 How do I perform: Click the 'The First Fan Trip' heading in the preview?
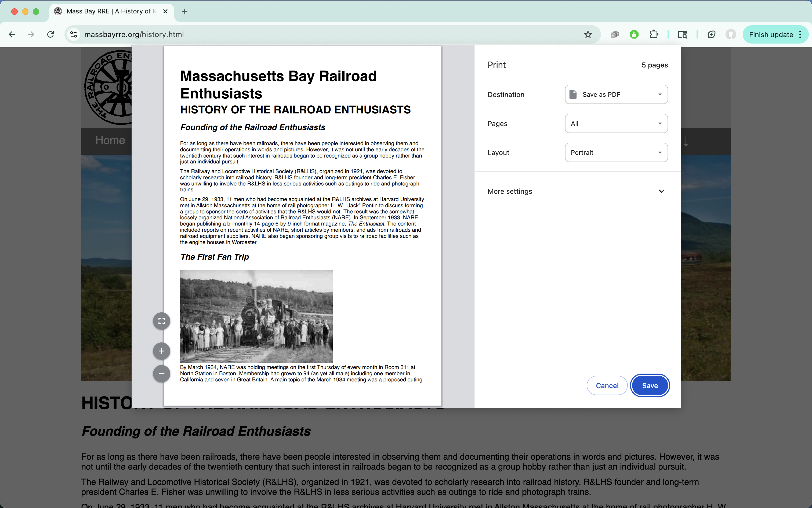coord(214,257)
